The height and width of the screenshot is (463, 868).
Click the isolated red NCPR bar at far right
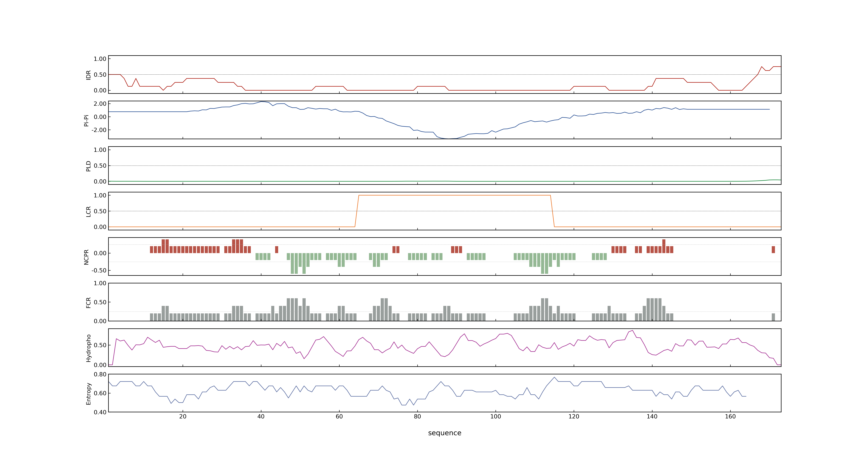pos(773,249)
